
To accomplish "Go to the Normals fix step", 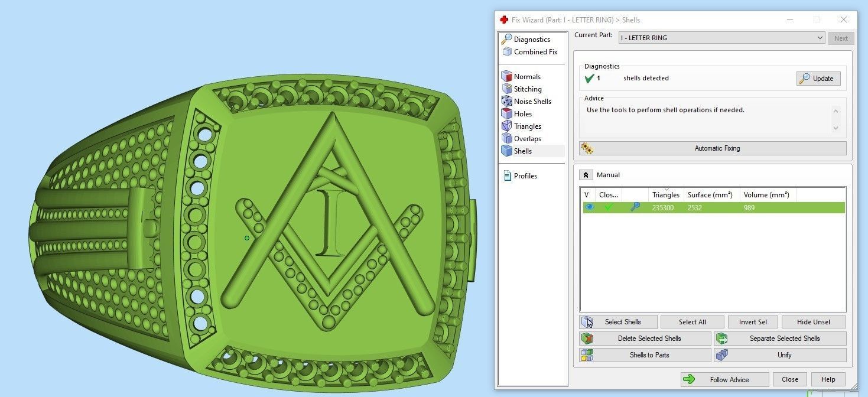I will (x=527, y=77).
